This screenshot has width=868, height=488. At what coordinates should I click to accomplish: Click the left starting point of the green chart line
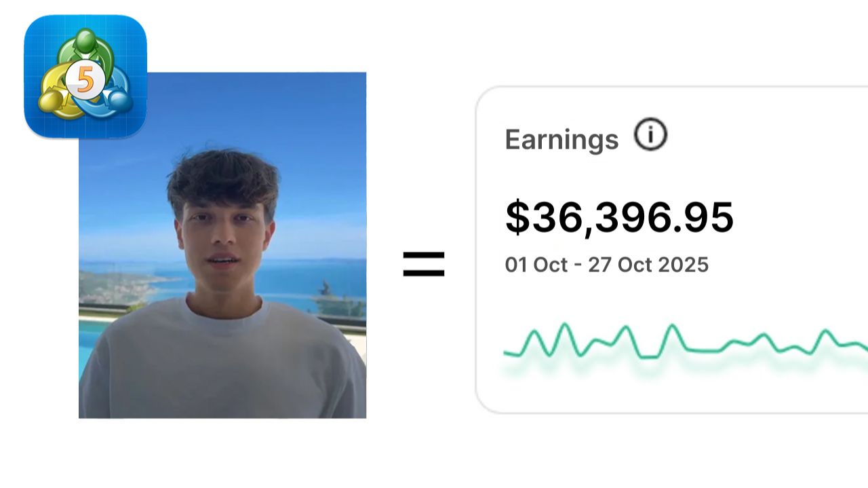(x=505, y=352)
